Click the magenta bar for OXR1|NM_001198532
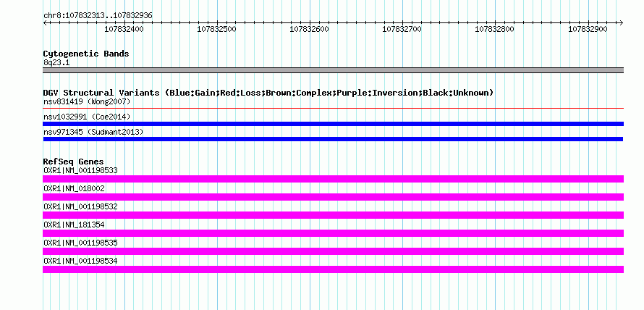Screen dimensions: 644x310 pyautogui.click(x=333, y=215)
